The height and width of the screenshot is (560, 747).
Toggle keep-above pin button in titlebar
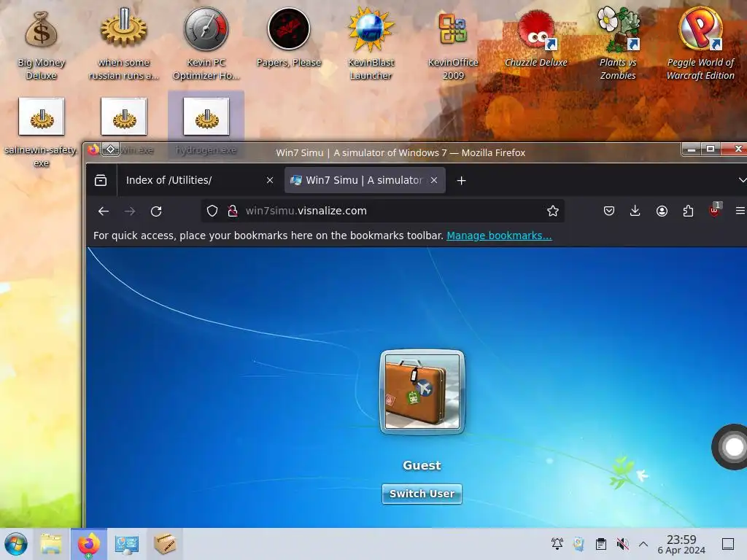click(111, 149)
